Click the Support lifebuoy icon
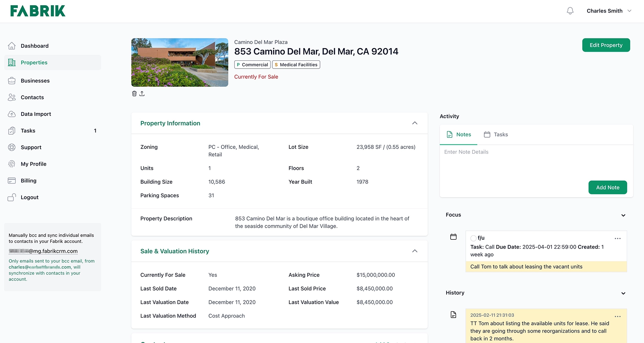644x343 pixels. [12, 147]
